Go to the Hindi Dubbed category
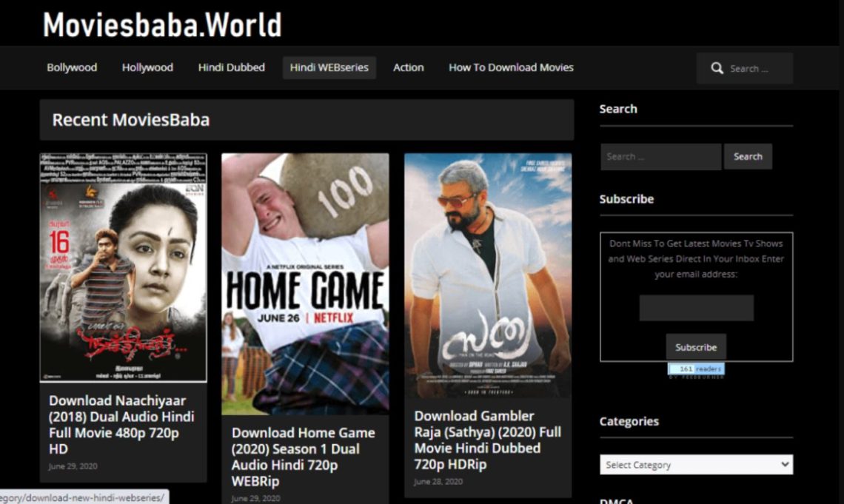 coord(232,68)
